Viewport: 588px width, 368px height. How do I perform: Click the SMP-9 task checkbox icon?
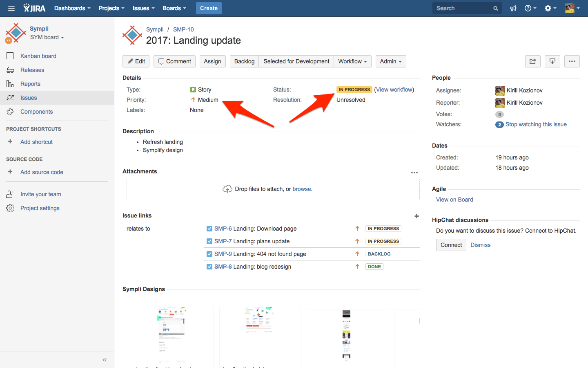pyautogui.click(x=209, y=254)
